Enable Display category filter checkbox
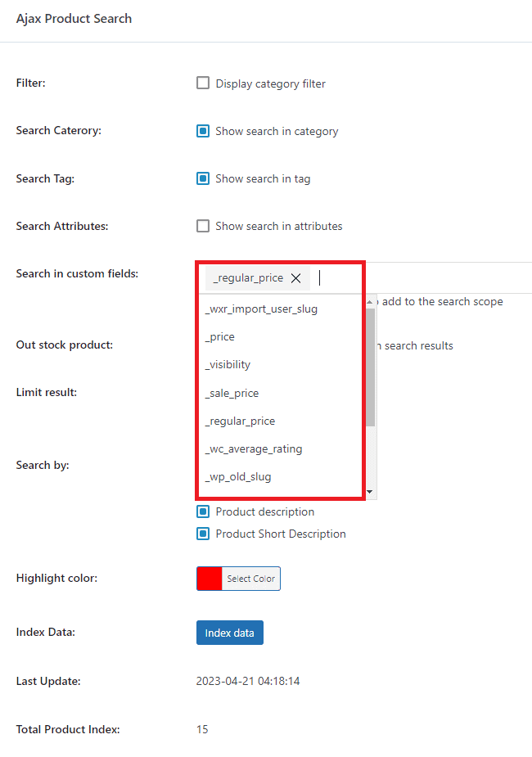Viewport: 532px width, 757px height. point(203,83)
